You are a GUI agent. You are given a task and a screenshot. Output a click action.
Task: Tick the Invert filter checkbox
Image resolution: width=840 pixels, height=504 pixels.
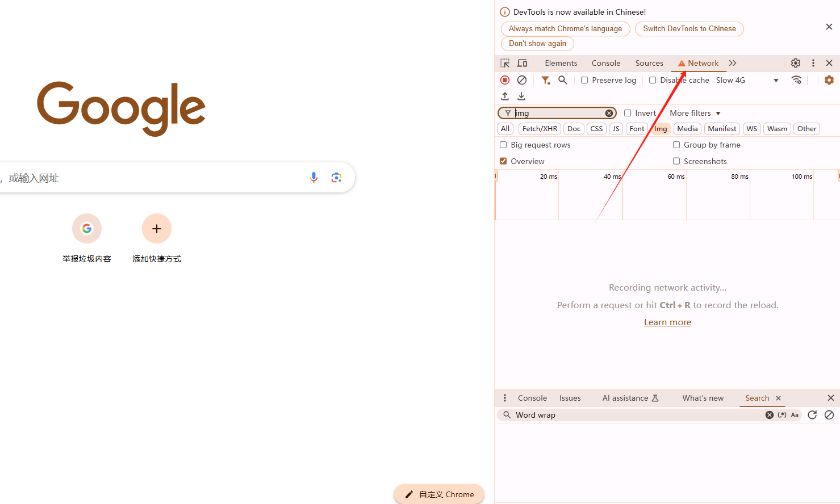click(628, 113)
